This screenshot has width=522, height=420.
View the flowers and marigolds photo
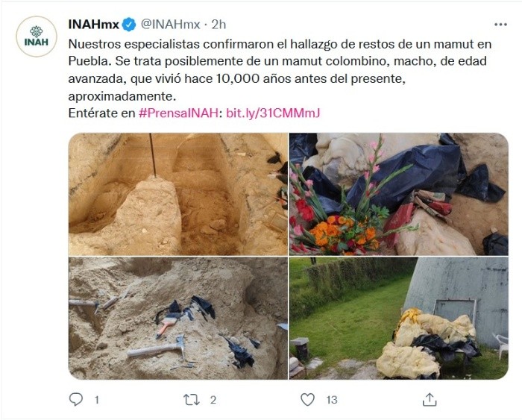point(399,194)
